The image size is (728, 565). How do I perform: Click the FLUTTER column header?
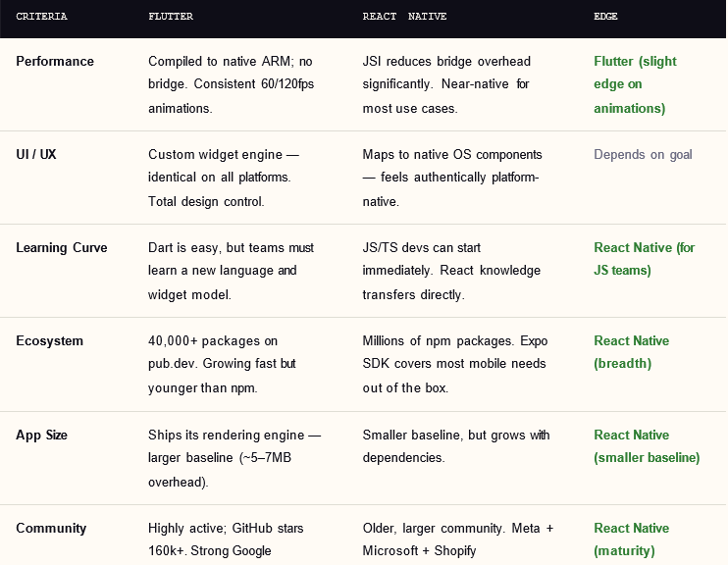(170, 17)
